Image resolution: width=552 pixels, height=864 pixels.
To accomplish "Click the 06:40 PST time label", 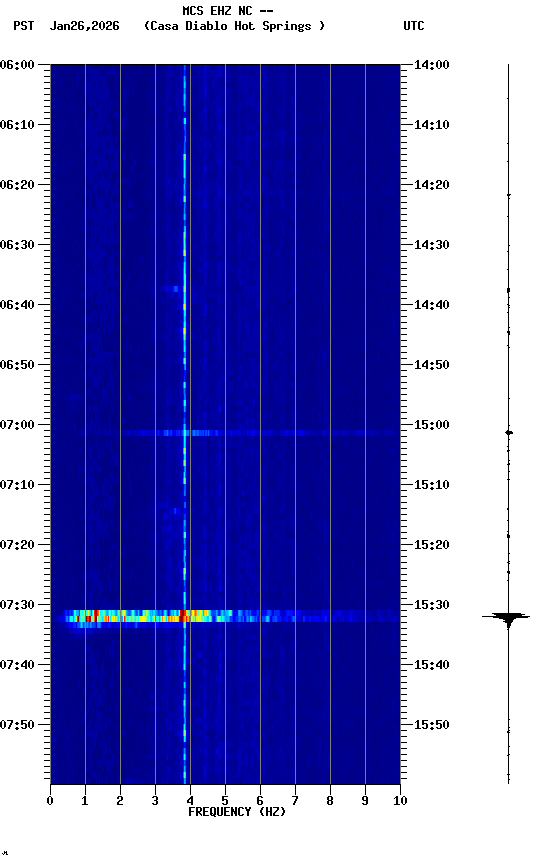I will (x=17, y=305).
